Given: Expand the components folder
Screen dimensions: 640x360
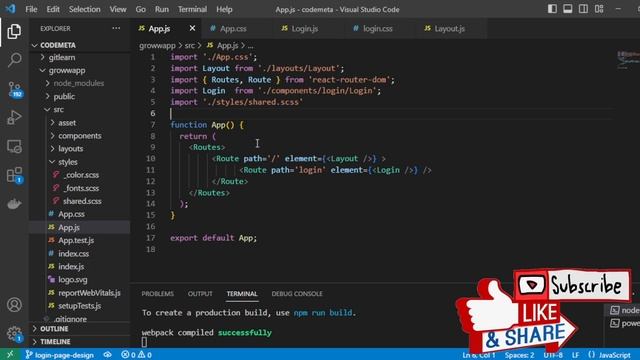Looking at the screenshot, I should tap(80, 136).
